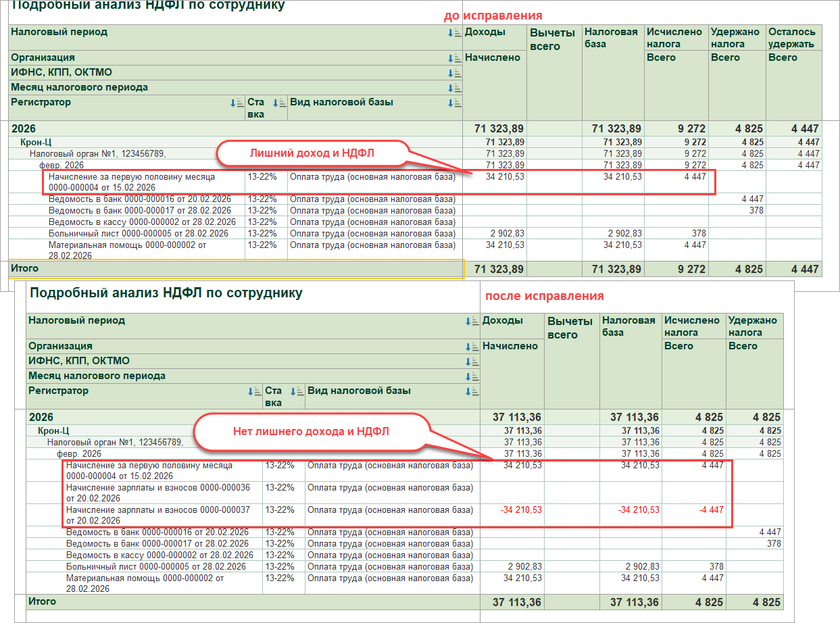Click sort icon beside Вид налоговой базы in upper report
The image size is (840, 623).
(x=453, y=103)
